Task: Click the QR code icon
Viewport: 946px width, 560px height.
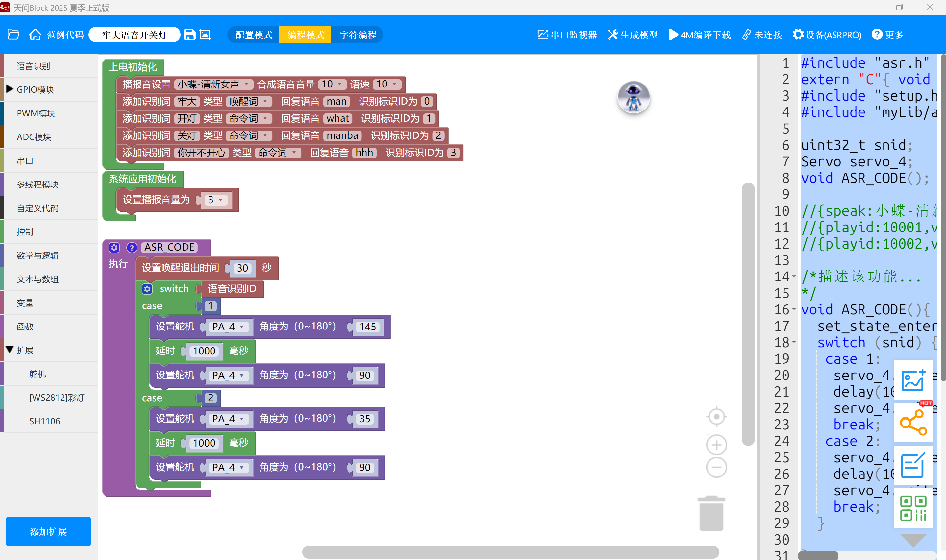Action: 913,508
